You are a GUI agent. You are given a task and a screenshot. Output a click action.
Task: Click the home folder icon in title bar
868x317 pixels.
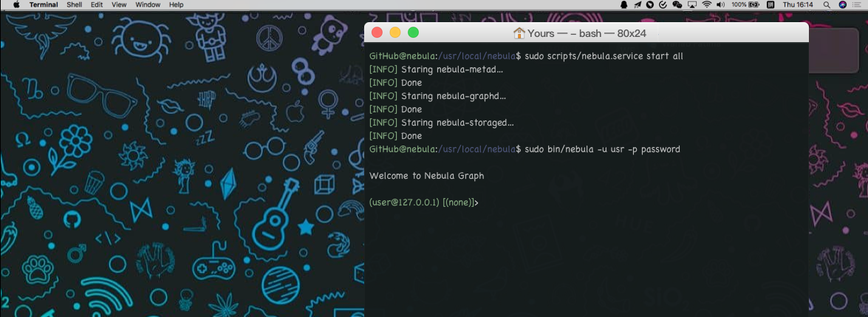519,33
